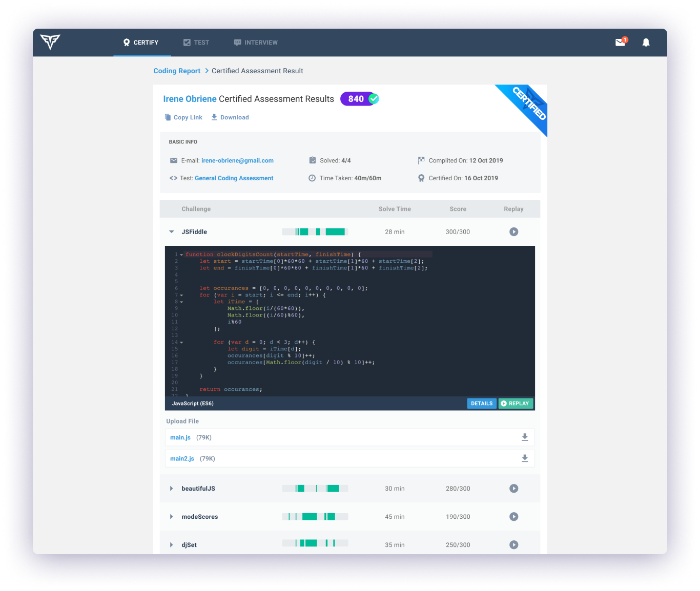Fold code at line 7 arrow
Viewport: 700px width, 591px height.
(181, 295)
